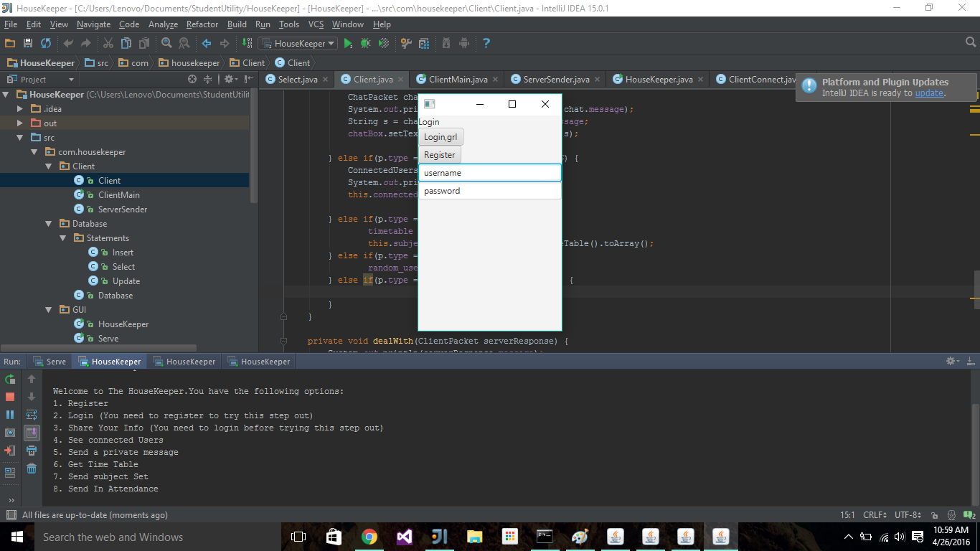Collapse the Database package node
Screen dimensions: 980x551
(x=49, y=224)
